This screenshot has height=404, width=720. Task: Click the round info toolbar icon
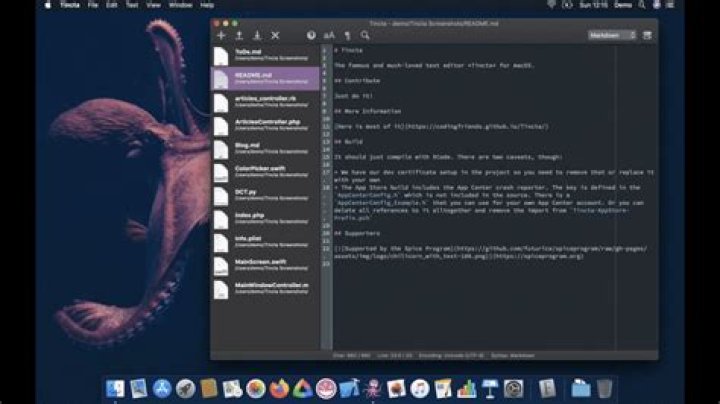point(311,35)
